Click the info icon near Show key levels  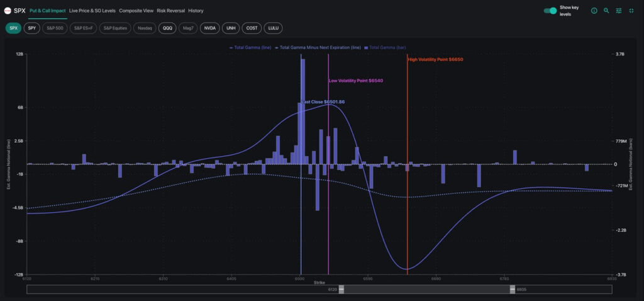[594, 11]
